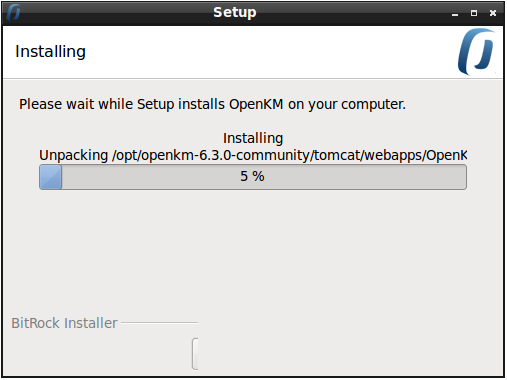Click the line beside BitRock Installer
507x380 pixels.
[x=159, y=323]
